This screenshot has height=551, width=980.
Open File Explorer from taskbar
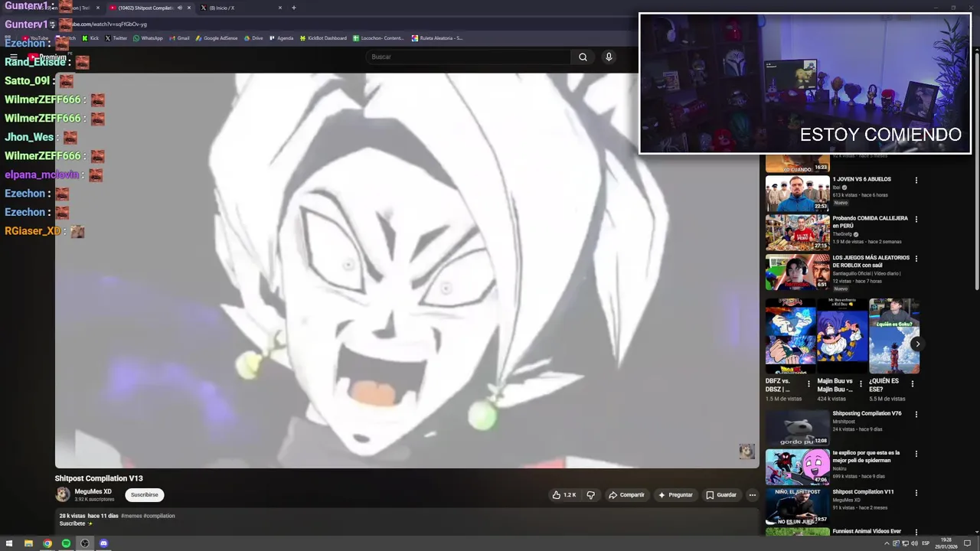28,543
